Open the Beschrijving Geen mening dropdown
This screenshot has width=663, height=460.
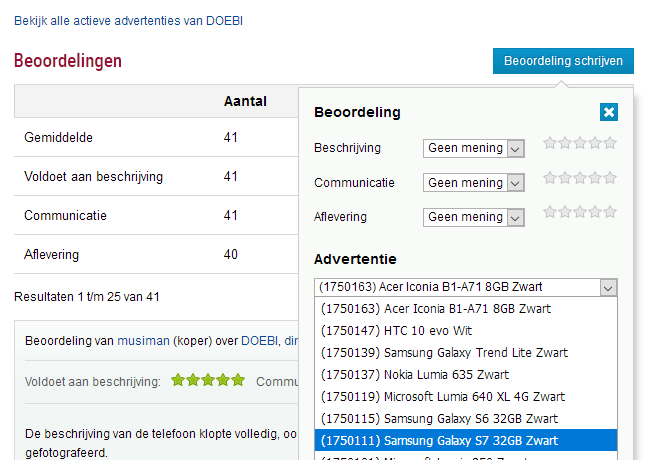tap(473, 148)
